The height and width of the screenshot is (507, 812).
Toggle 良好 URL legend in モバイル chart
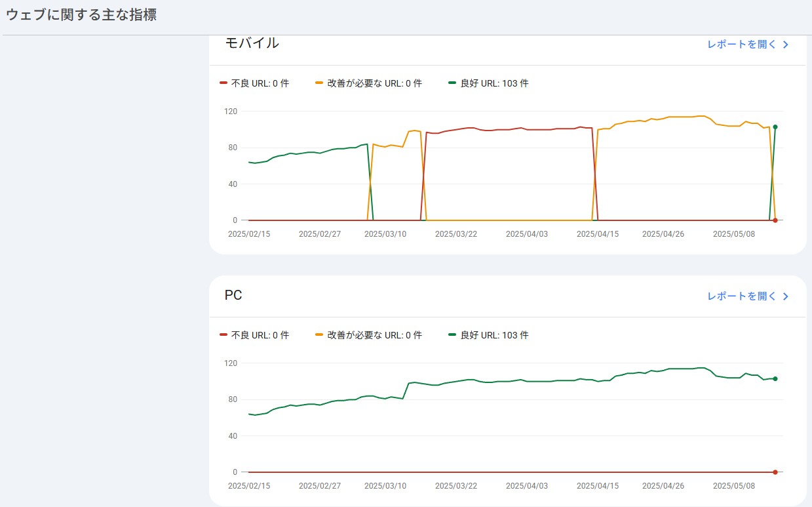(488, 83)
